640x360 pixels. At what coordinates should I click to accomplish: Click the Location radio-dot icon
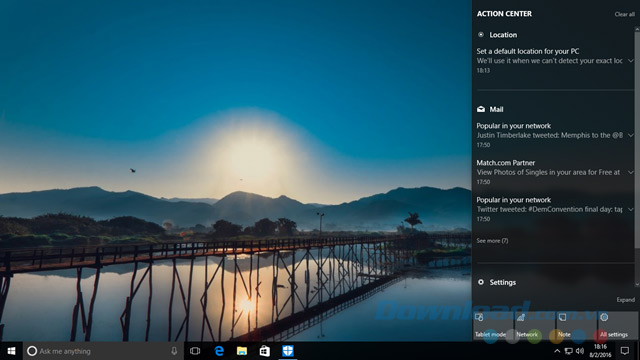coord(481,35)
